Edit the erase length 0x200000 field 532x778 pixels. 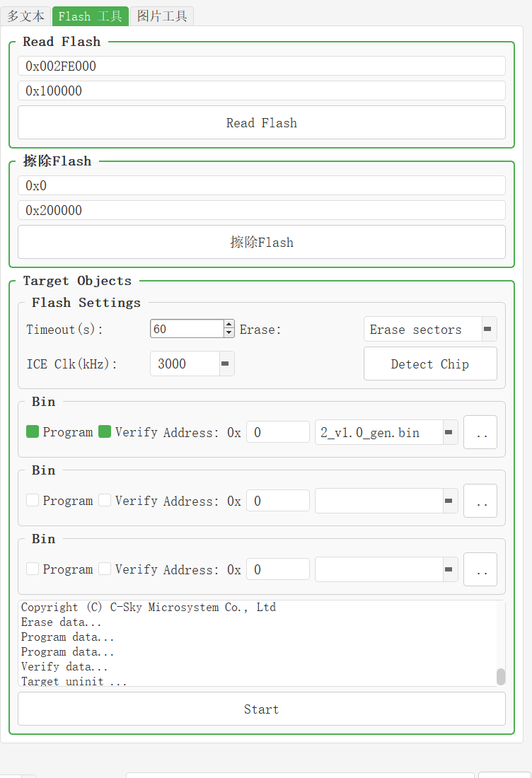[262, 210]
